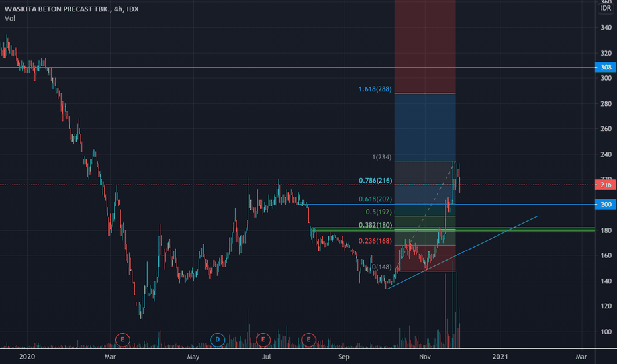
Task: Select the green horizontal zone near 180
Action: coord(453,229)
